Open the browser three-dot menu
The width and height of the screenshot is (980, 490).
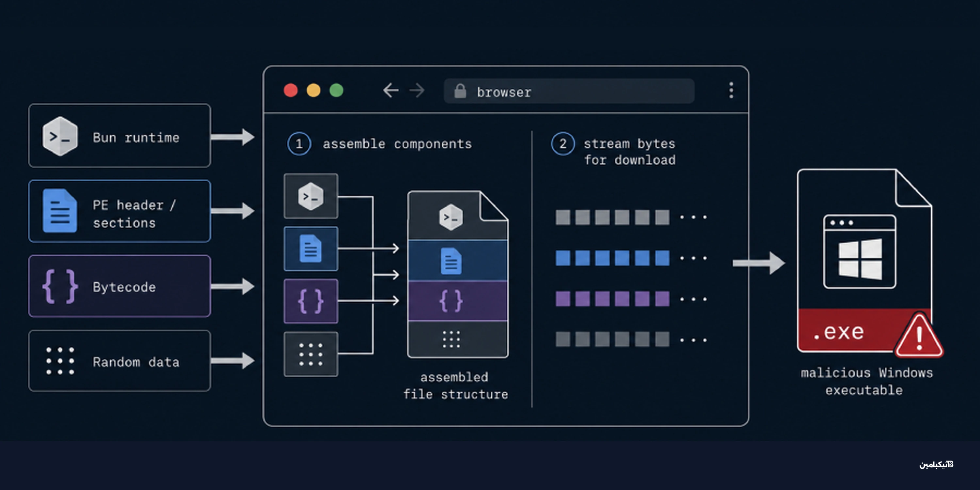click(x=731, y=90)
